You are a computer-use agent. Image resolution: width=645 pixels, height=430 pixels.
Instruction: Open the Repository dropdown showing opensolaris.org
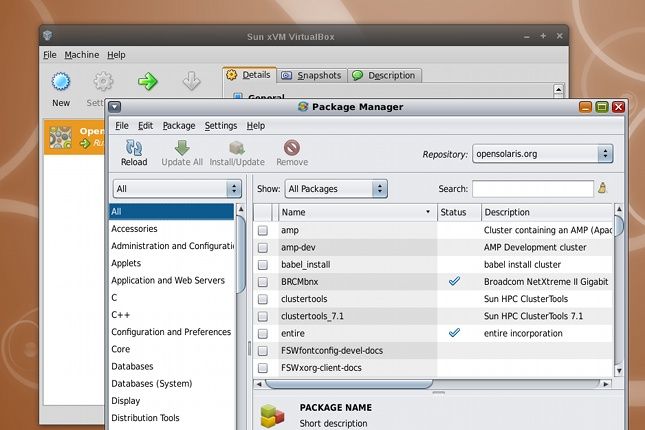click(543, 154)
